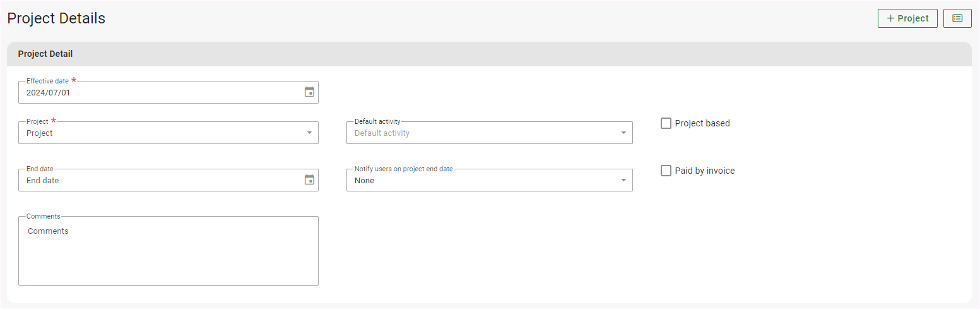Enable the Project based checkbox

pos(666,123)
